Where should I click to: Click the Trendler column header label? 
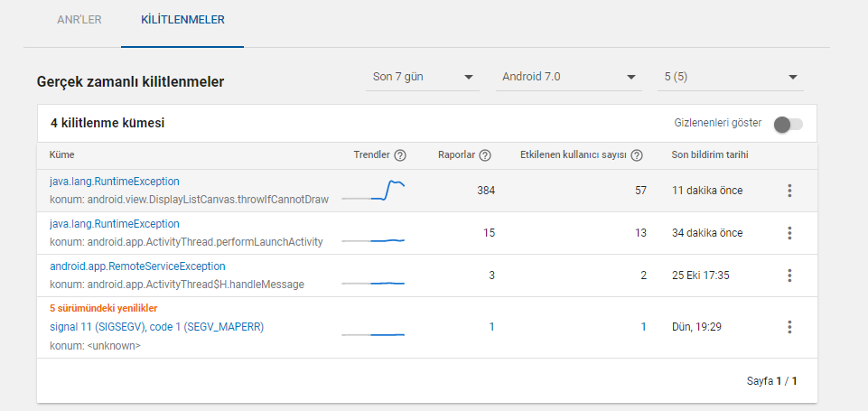371,155
